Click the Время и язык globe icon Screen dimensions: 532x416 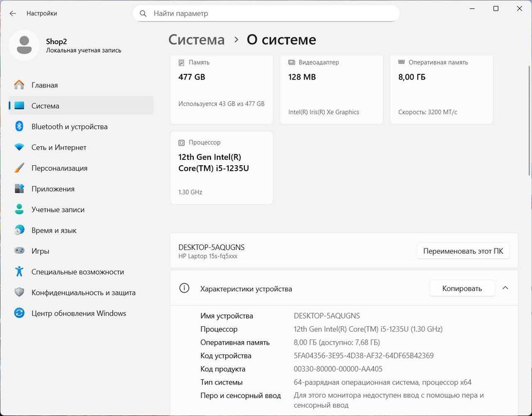20,230
